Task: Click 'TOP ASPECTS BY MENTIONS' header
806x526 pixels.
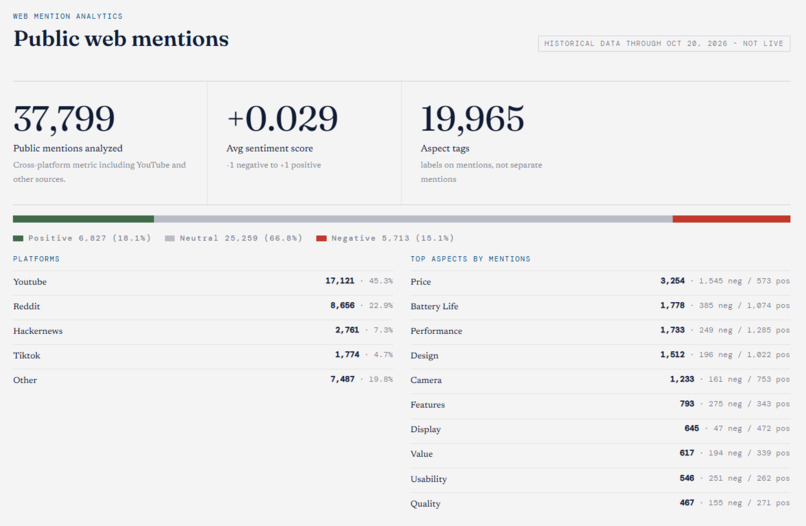Action: pyautogui.click(x=470, y=259)
